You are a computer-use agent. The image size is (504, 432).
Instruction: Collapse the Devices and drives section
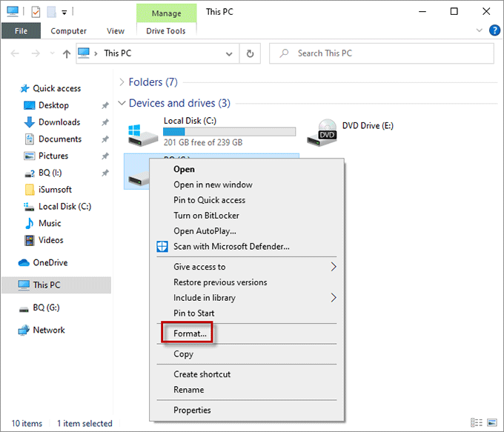click(122, 103)
